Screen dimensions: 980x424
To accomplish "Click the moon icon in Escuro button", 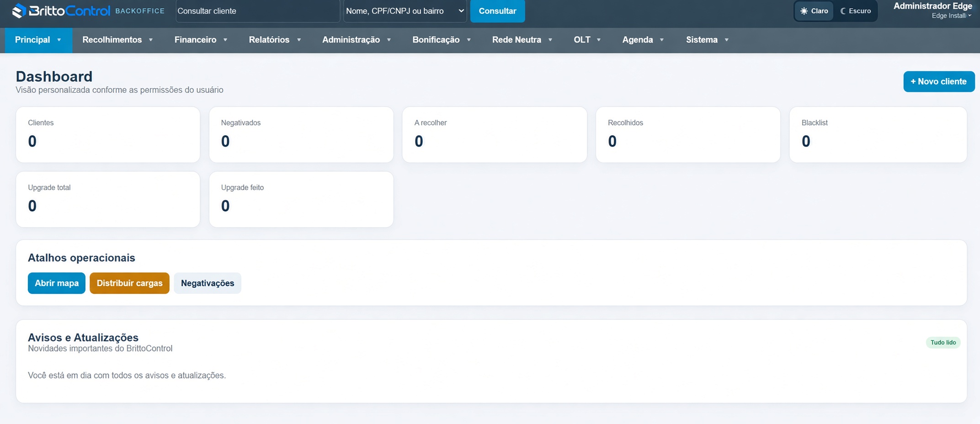I will click(843, 11).
